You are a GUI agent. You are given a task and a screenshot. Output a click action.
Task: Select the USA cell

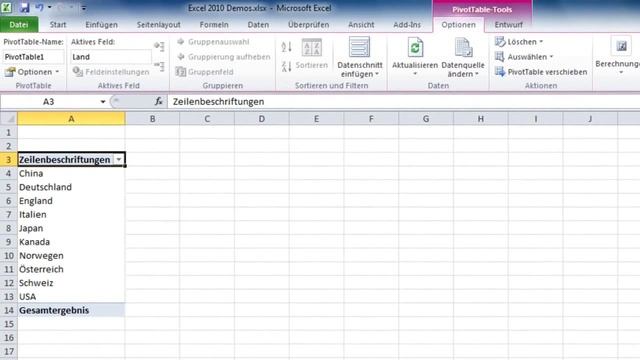pos(71,296)
